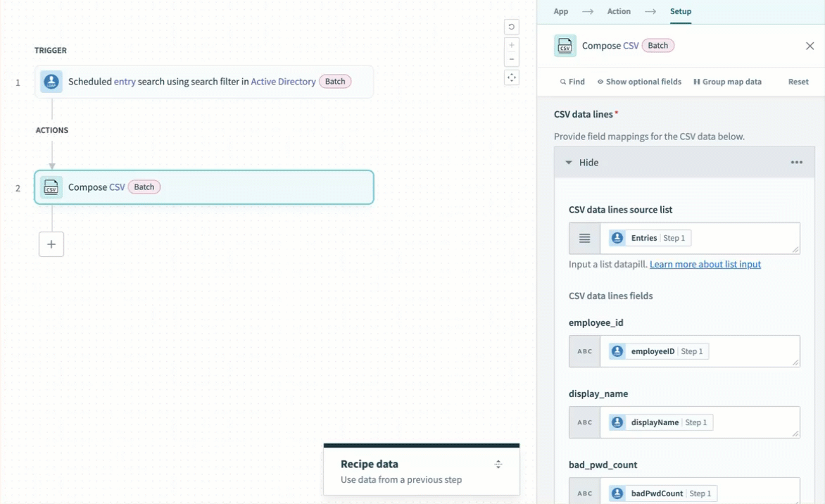825x504 pixels.
Task: Switch to the Action tab
Action: click(619, 11)
